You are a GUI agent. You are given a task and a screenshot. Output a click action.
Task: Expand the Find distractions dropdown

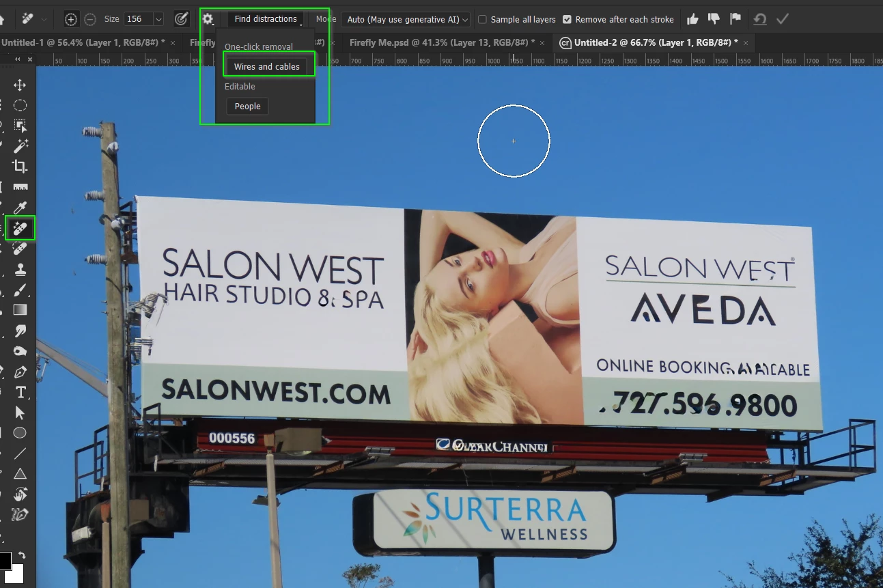coord(266,19)
